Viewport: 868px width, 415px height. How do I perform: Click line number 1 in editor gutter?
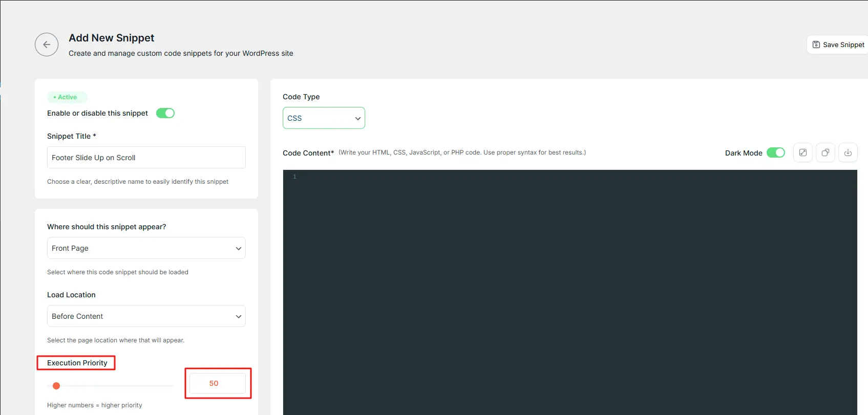[x=294, y=177]
